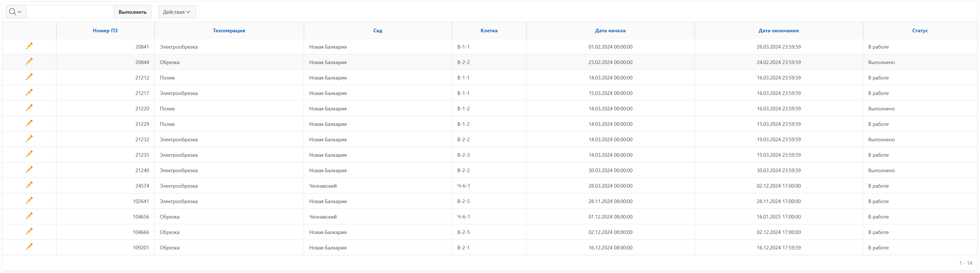Open the Действия actions menu
980x273 pixels.
177,12
